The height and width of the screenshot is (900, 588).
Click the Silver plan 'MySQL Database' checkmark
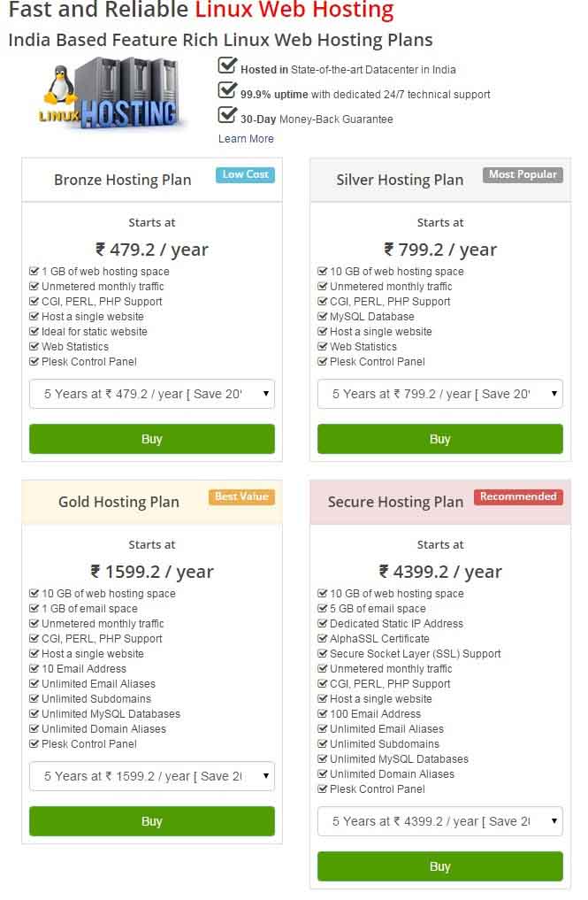[x=323, y=317]
